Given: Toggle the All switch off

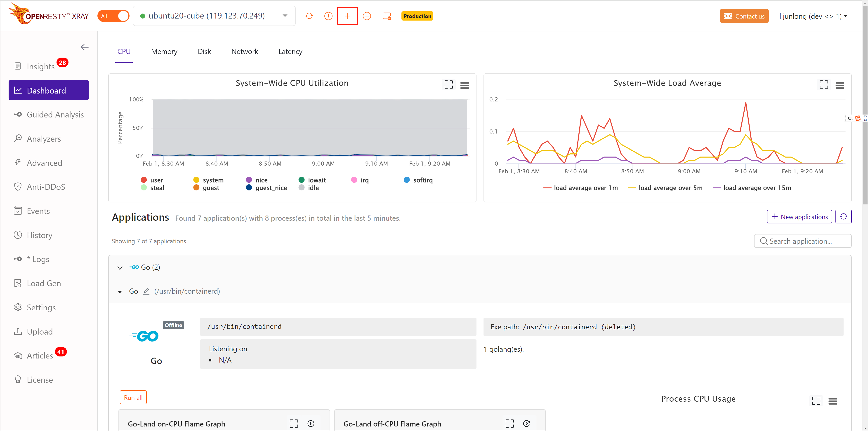Looking at the screenshot, I should click(113, 16).
